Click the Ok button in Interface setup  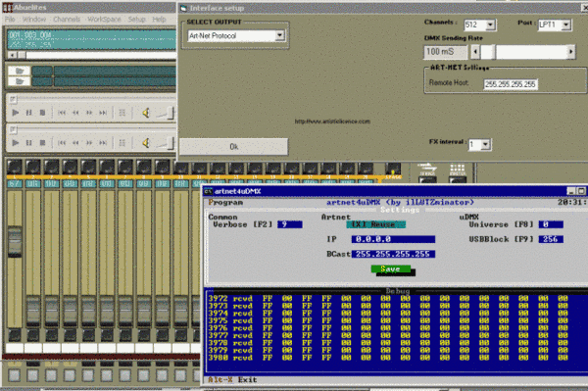pos(233,147)
